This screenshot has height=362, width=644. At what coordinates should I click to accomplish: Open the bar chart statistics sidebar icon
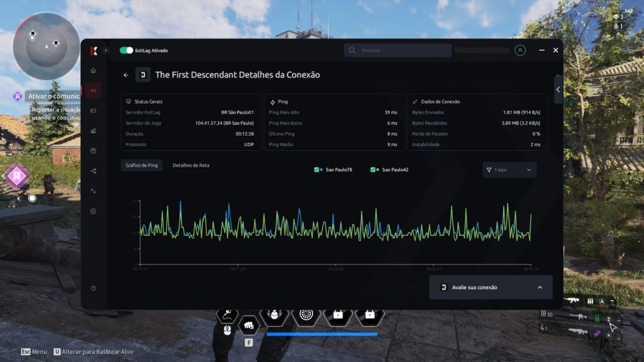93,131
